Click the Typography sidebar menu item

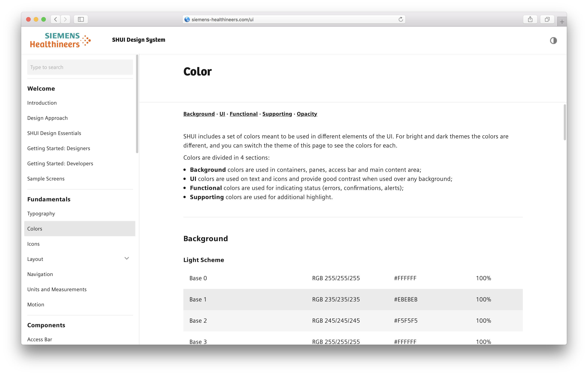coord(41,213)
